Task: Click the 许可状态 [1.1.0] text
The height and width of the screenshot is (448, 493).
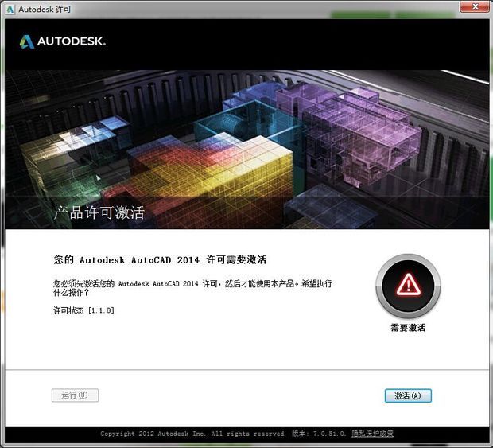Action: tap(83, 310)
